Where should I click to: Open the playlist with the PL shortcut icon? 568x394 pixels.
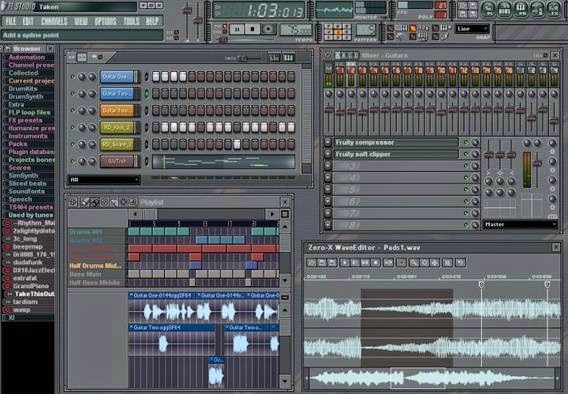489,9
